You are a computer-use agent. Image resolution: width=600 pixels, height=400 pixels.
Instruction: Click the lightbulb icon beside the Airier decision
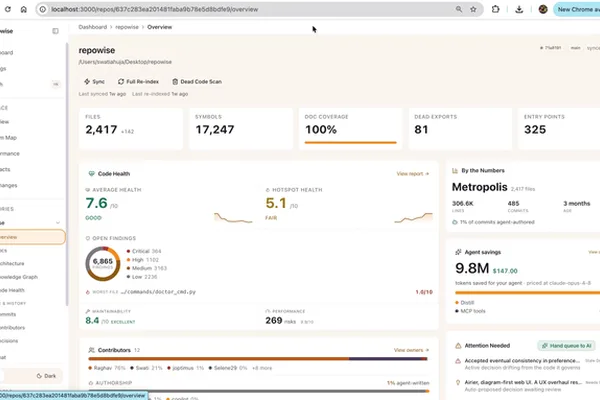pos(458,382)
